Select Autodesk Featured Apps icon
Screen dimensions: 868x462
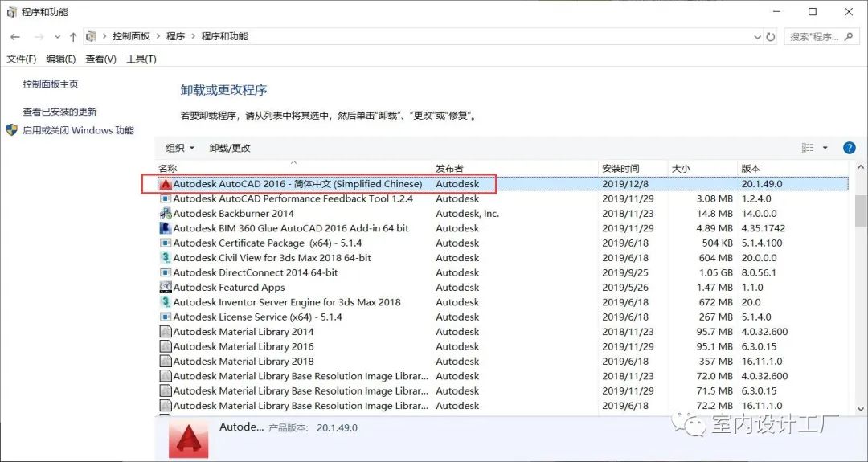tap(165, 287)
